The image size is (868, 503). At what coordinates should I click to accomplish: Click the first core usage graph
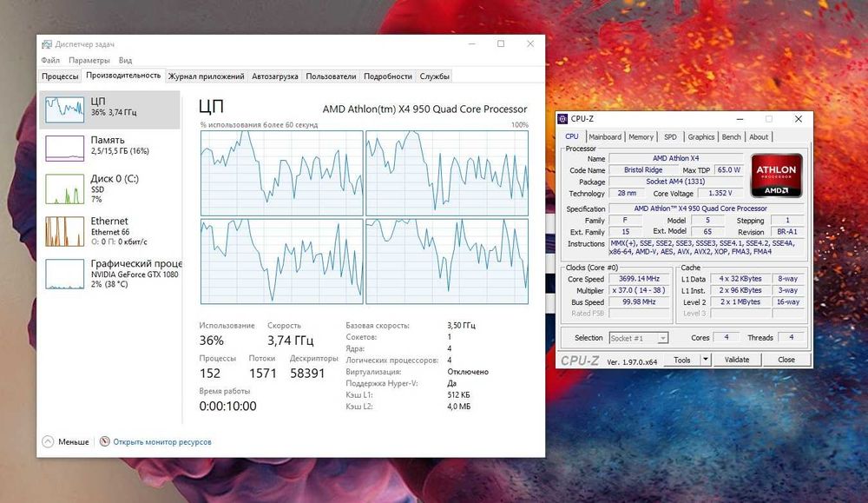point(282,174)
